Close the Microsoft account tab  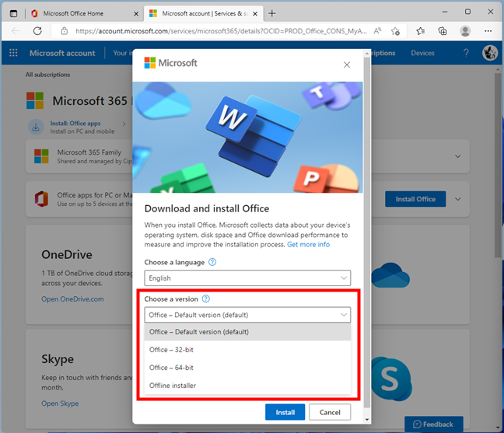[x=255, y=14]
